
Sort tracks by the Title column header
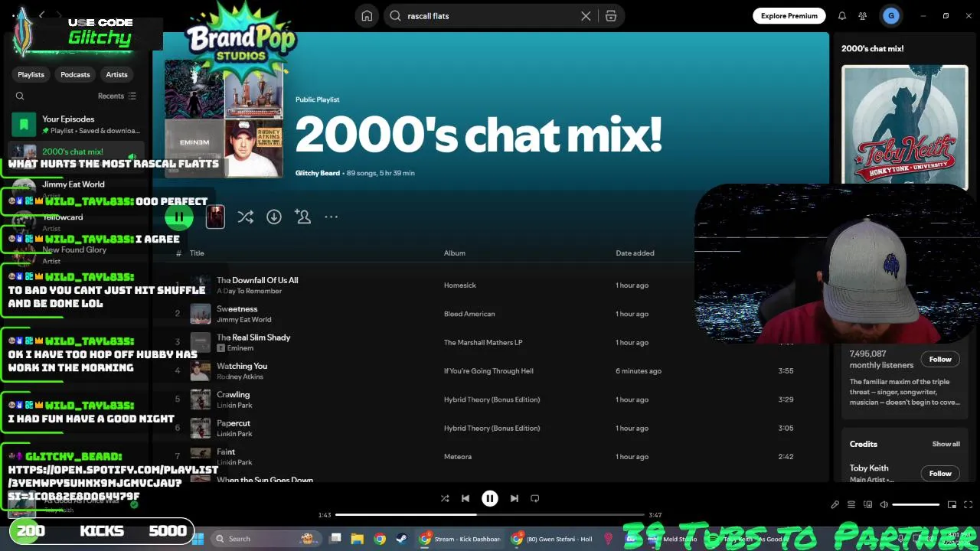click(197, 253)
